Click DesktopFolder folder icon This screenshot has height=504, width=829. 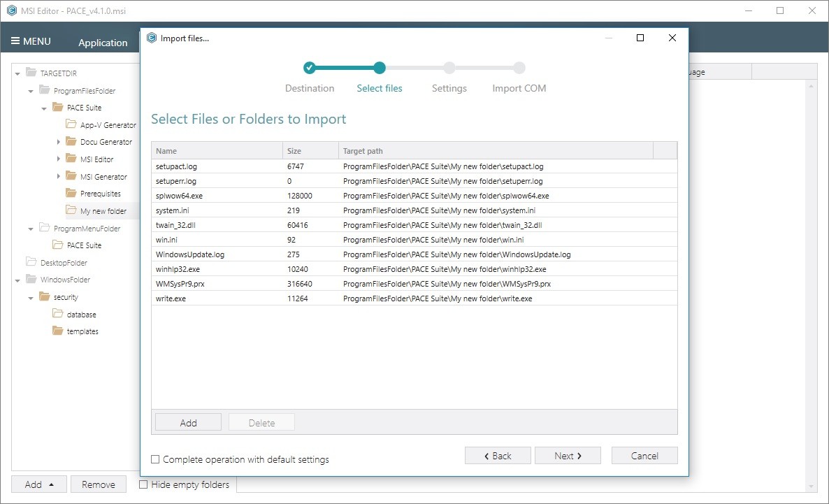point(31,262)
